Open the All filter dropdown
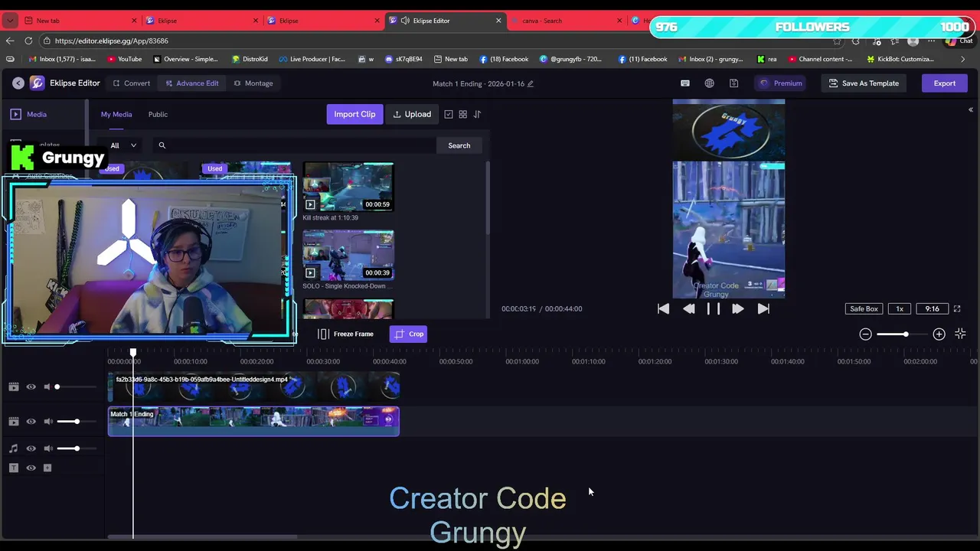The width and height of the screenshot is (980, 551). (123, 145)
